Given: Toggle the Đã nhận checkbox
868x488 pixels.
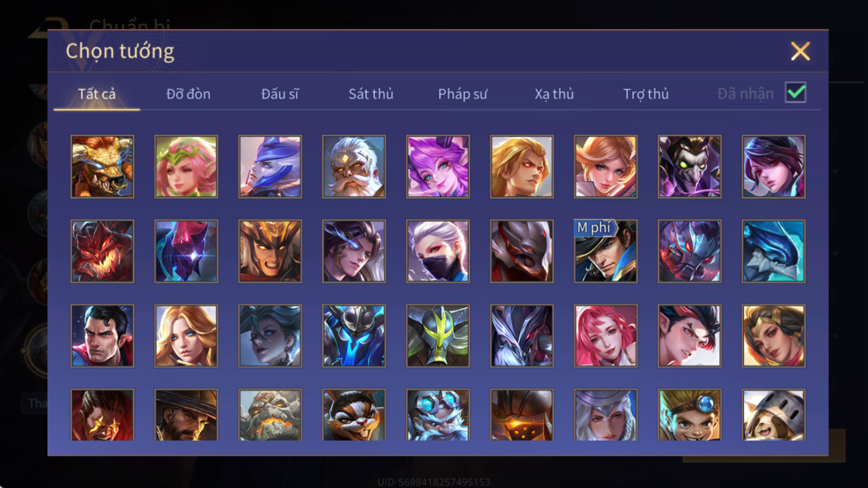Looking at the screenshot, I should 795,92.
